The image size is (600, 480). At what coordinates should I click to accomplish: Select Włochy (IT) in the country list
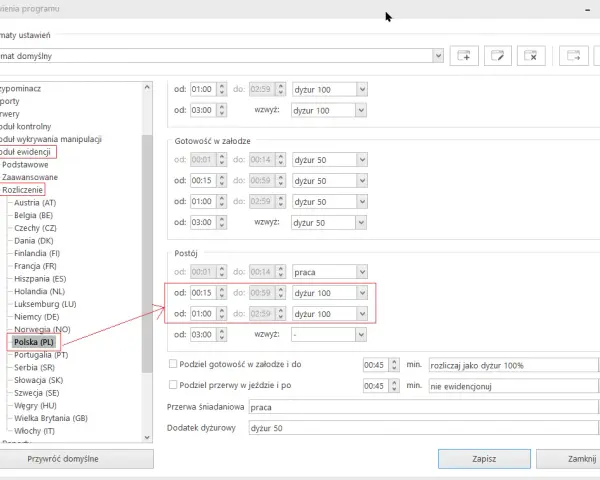point(34,431)
